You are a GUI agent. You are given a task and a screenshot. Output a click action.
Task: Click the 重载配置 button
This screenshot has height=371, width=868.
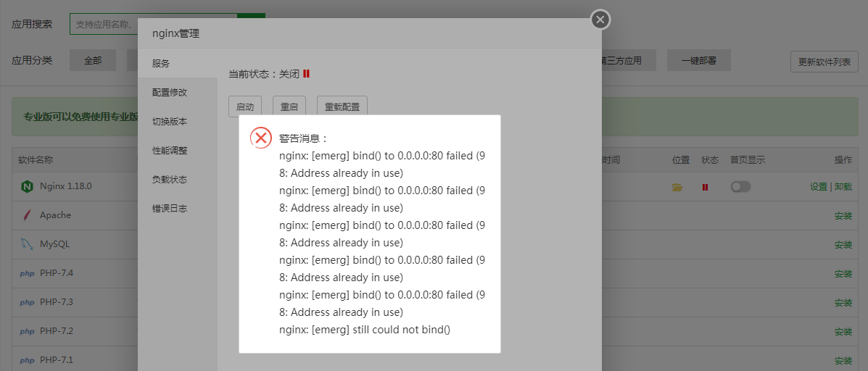coord(342,107)
